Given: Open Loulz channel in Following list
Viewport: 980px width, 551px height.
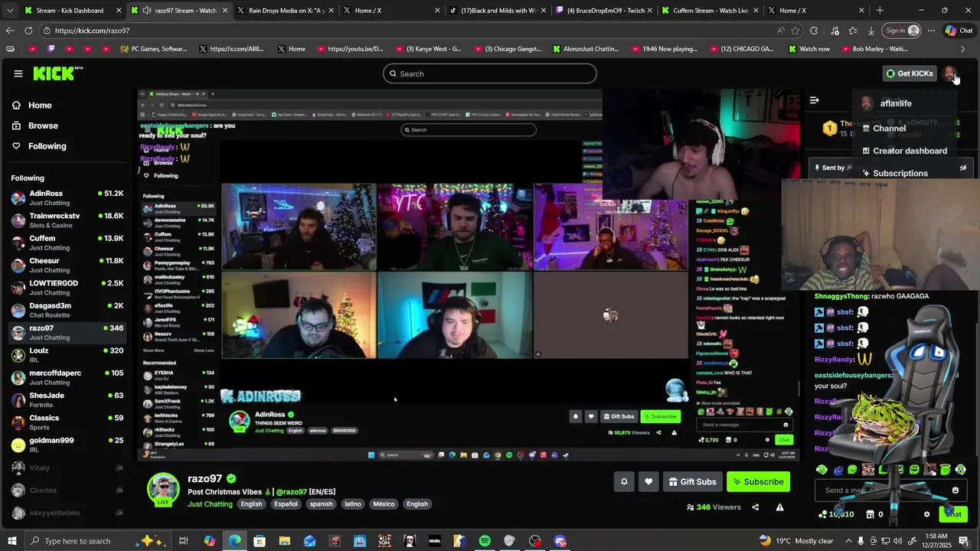Looking at the screenshot, I should (x=67, y=355).
